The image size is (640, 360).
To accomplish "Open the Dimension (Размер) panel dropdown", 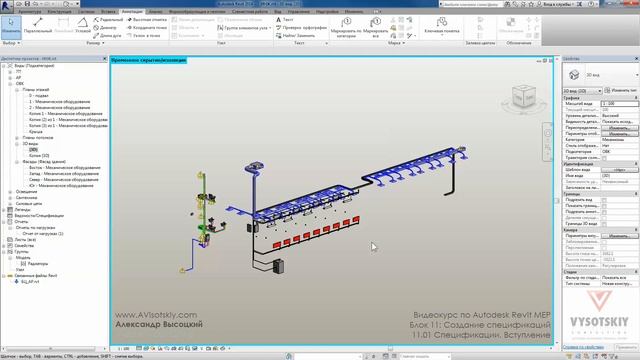I will click(96, 43).
